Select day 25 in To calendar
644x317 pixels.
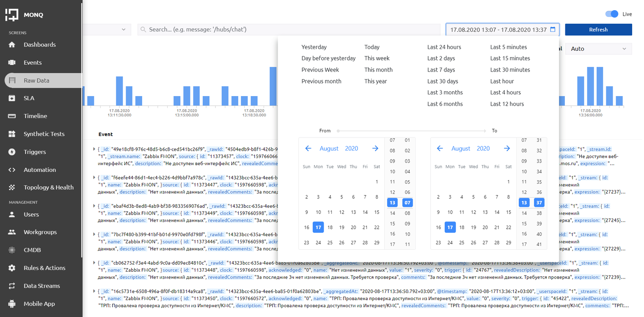462,243
